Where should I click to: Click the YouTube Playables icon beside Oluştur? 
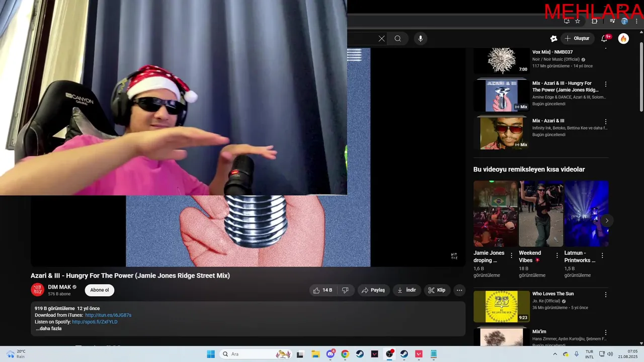point(553,39)
